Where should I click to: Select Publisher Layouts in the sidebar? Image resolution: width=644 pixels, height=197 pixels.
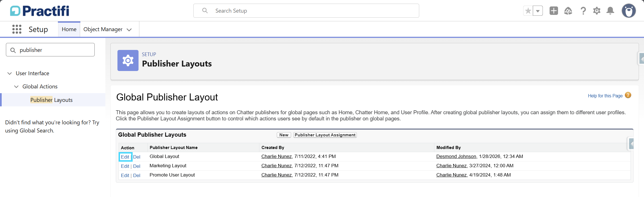tap(51, 100)
